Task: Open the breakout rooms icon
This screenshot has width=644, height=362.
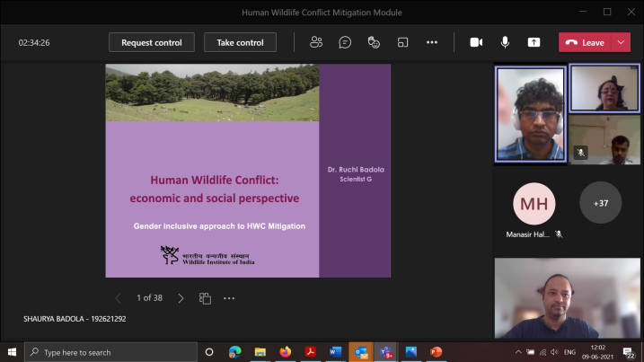Action: coord(403,42)
